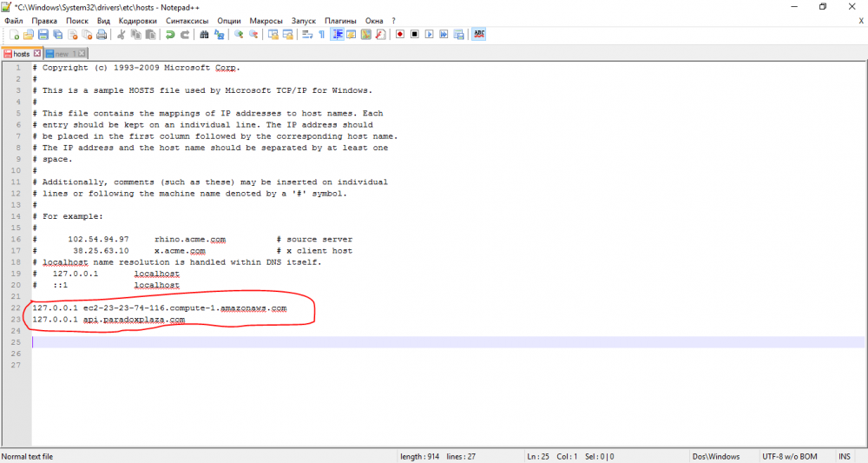Stop macro recording with square icon
Screen dimensions: 868x463
tap(415, 35)
